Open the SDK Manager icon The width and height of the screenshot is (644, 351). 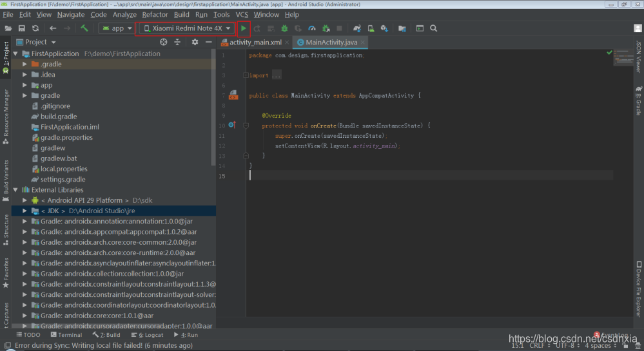(x=384, y=28)
